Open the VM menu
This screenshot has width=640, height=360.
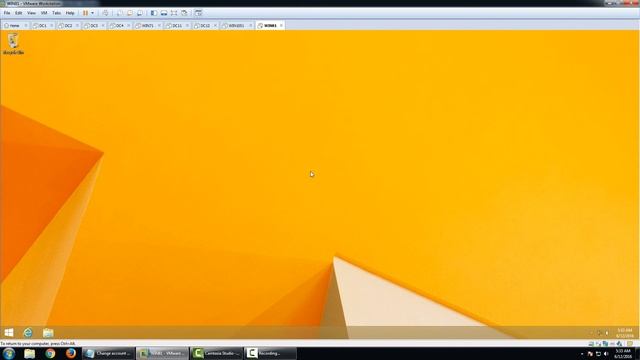tap(44, 13)
